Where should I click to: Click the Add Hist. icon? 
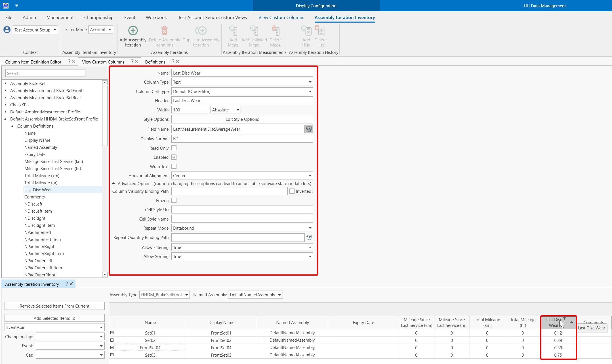306,30
